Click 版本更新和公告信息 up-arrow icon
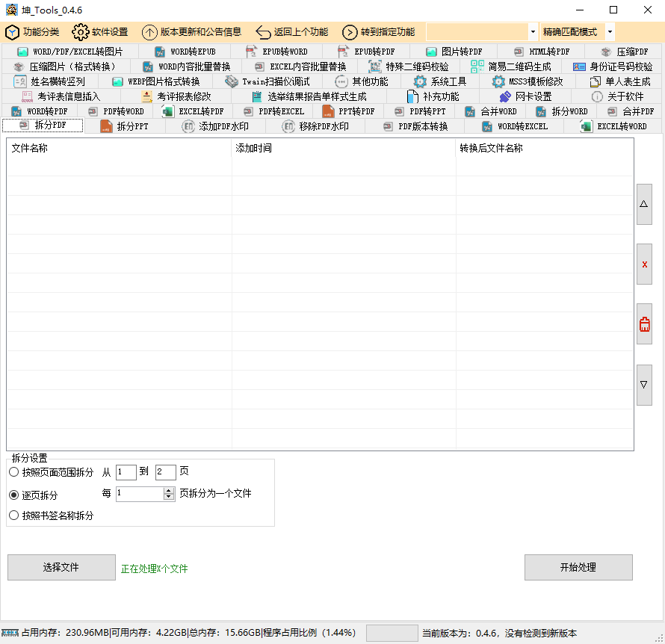This screenshot has height=644, width=665. [149, 32]
